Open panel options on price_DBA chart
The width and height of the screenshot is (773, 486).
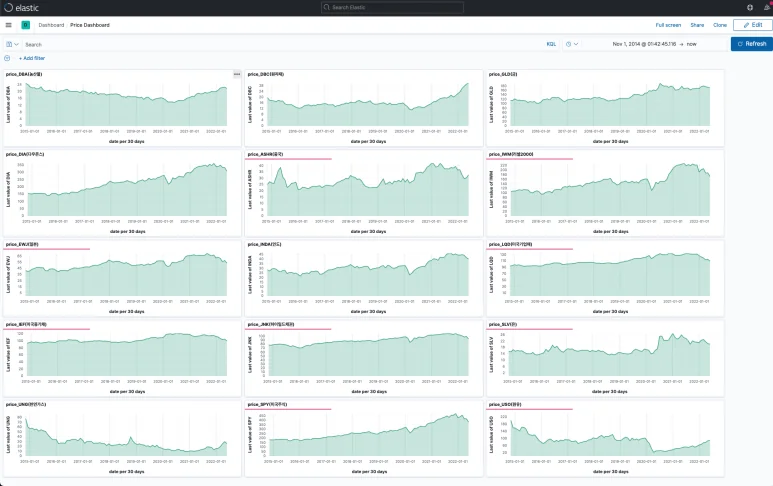237,74
